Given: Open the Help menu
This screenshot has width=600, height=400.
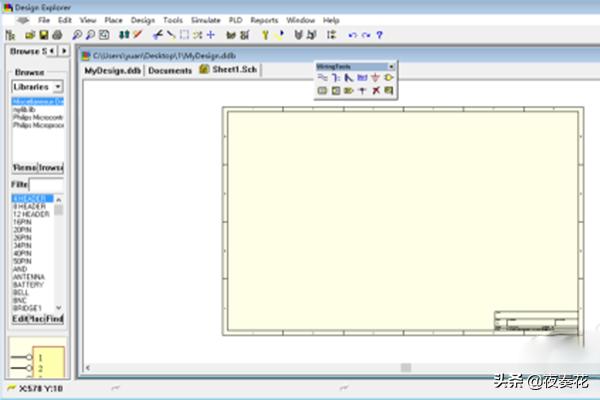Looking at the screenshot, I should point(331,20).
